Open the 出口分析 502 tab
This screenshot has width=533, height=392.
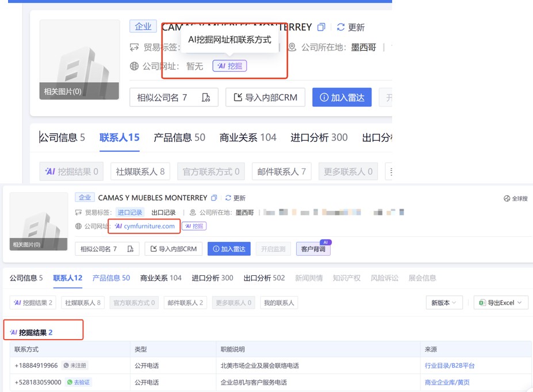(x=264, y=278)
